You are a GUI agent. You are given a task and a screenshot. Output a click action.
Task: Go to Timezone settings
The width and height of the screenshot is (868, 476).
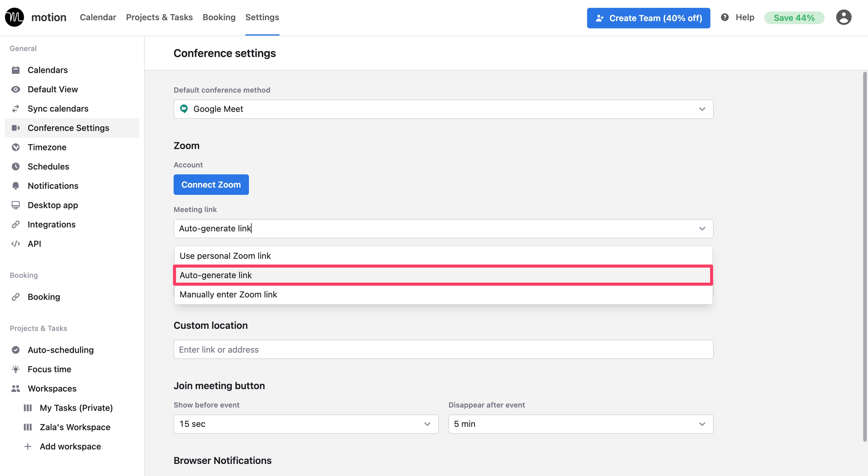coord(72,147)
